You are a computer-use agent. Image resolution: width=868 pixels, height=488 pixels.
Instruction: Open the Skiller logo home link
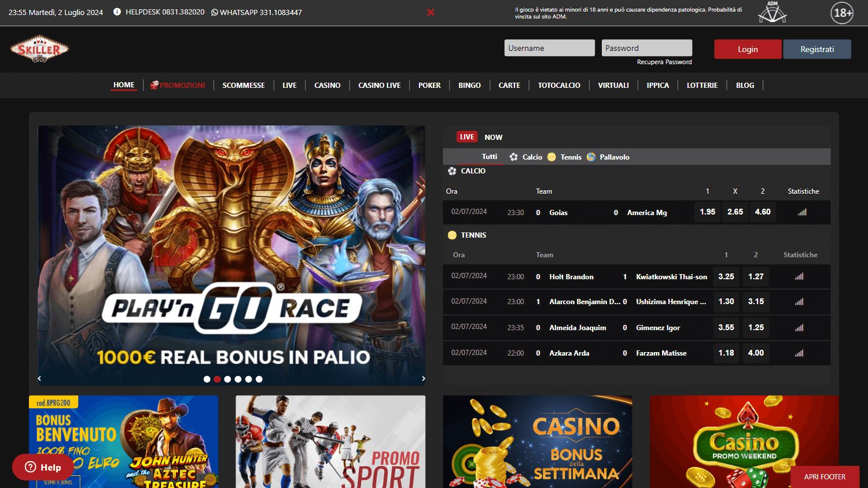(39, 49)
